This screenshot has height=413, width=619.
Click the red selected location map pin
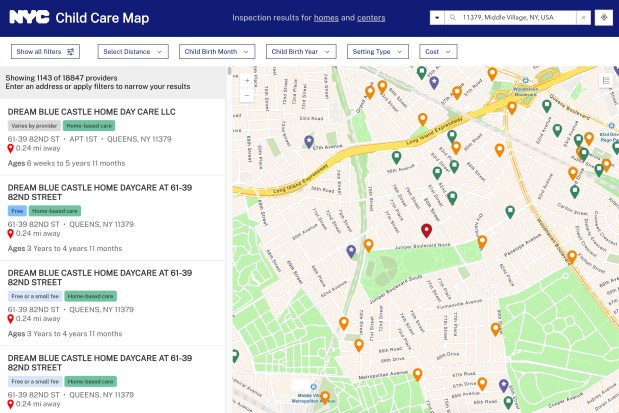coord(426,230)
